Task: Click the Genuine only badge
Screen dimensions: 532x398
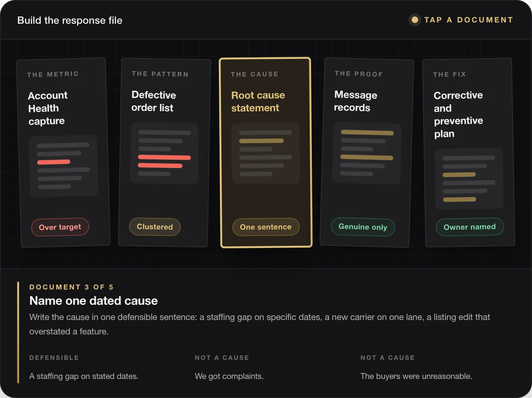Action: point(363,227)
